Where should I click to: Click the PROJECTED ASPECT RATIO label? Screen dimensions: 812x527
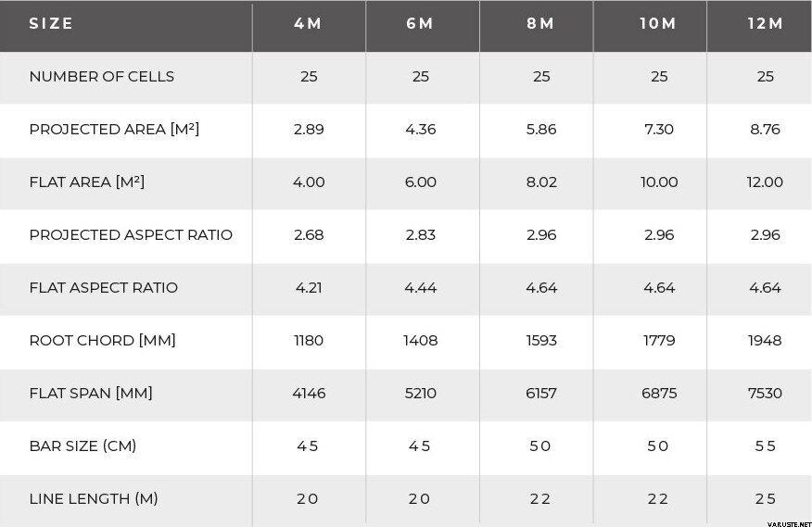[131, 235]
